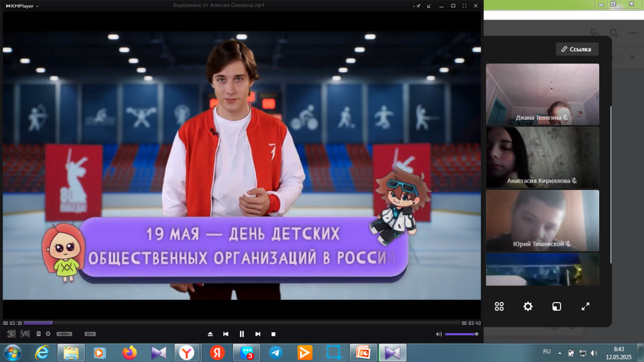
Task: Click the KMPlayer volume slider
Action: click(461, 334)
